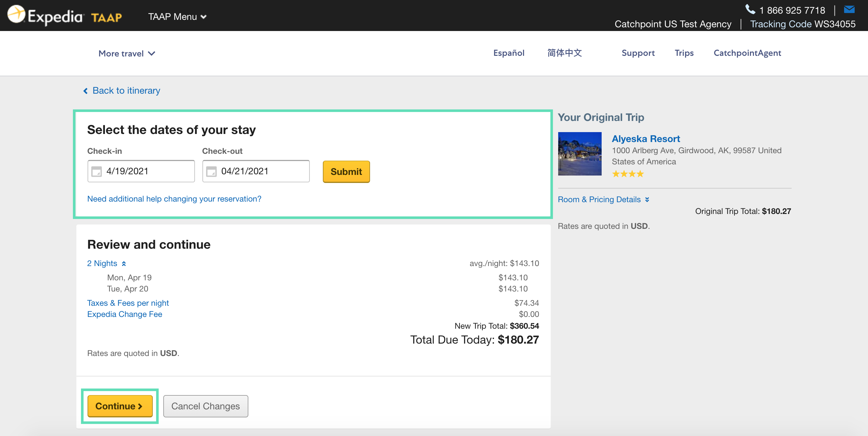This screenshot has width=868, height=436.
Task: Click the 'Original Trip Total: $180.27' text
Action: pyautogui.click(x=743, y=211)
